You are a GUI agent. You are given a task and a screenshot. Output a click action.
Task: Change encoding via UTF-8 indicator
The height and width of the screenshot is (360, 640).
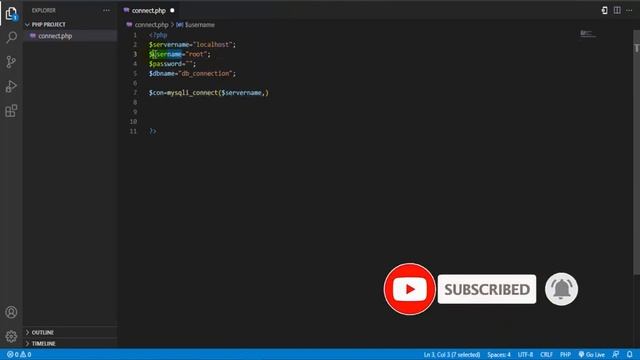tap(525, 354)
